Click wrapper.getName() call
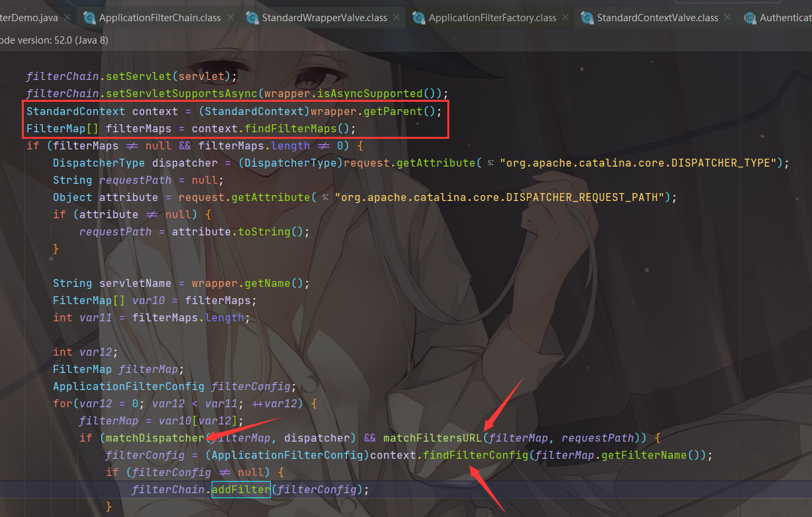812x517 pixels. pos(247,283)
